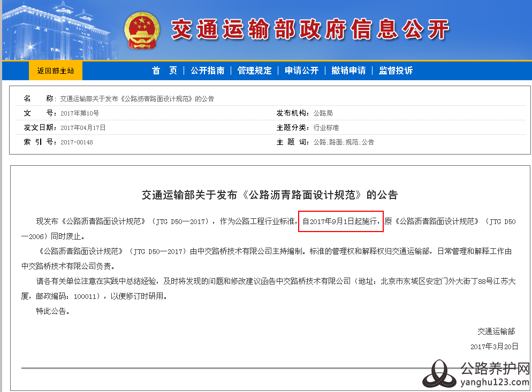Click the 索引号 field label
532x392 pixels.
point(40,142)
